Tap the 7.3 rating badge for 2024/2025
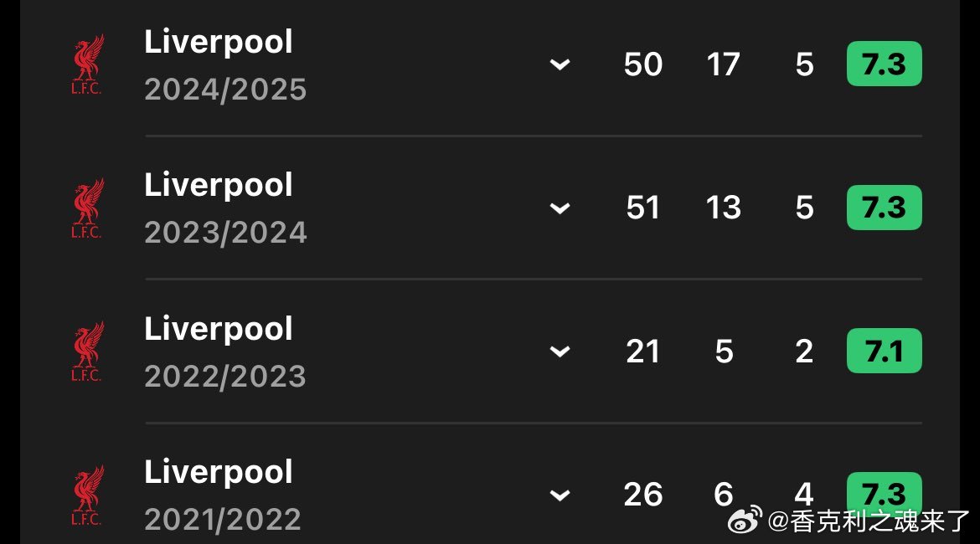The image size is (980, 544). 884,64
